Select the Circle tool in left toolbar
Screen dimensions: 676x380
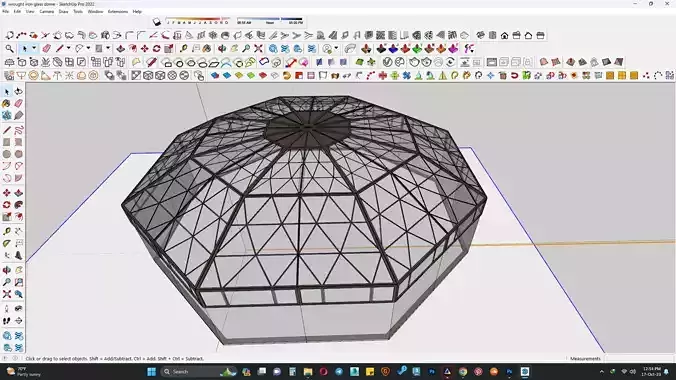(x=6, y=154)
